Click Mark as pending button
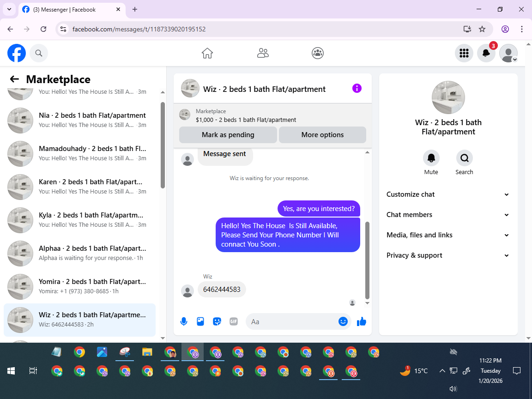 click(x=228, y=135)
